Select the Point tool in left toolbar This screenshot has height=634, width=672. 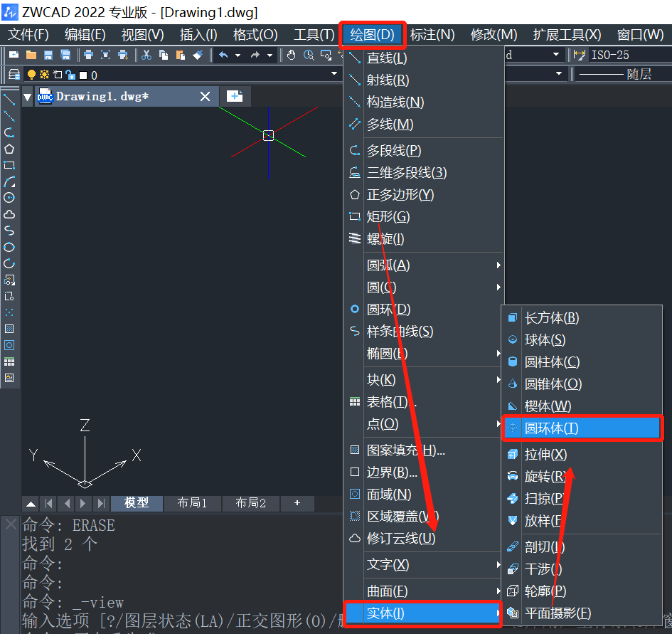tap(9, 312)
